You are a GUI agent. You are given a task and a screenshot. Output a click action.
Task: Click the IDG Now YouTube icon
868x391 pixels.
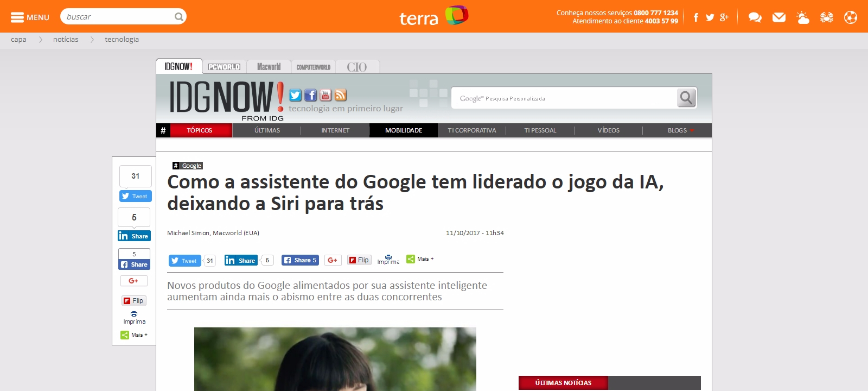click(325, 95)
